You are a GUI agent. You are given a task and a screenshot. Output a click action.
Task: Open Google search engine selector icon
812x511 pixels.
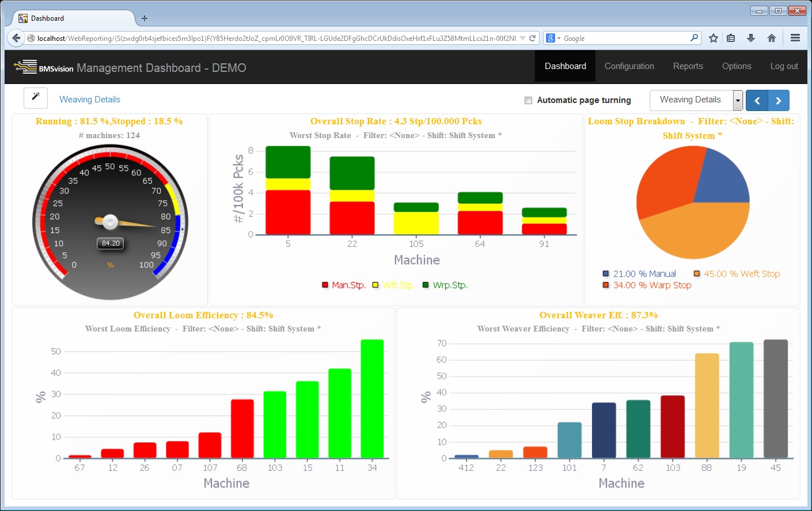point(553,38)
